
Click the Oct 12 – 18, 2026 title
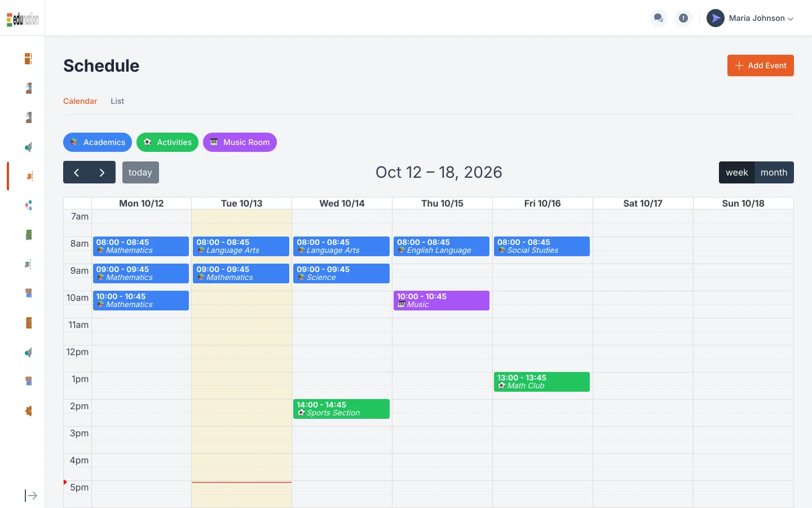[439, 172]
